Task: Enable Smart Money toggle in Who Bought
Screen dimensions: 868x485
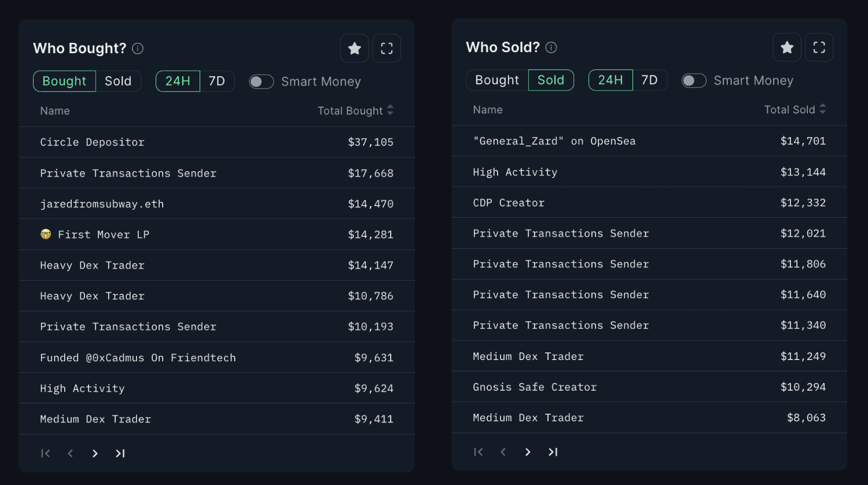Action: coord(262,82)
